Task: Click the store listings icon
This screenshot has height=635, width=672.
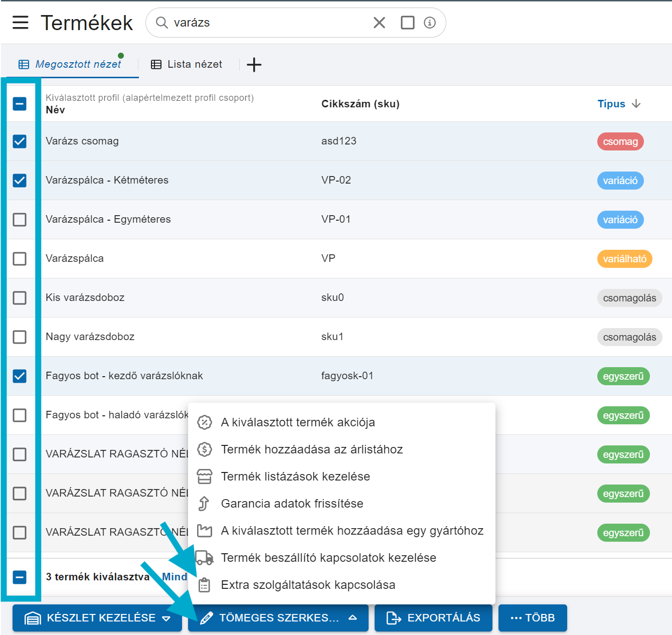Action: pos(205,477)
